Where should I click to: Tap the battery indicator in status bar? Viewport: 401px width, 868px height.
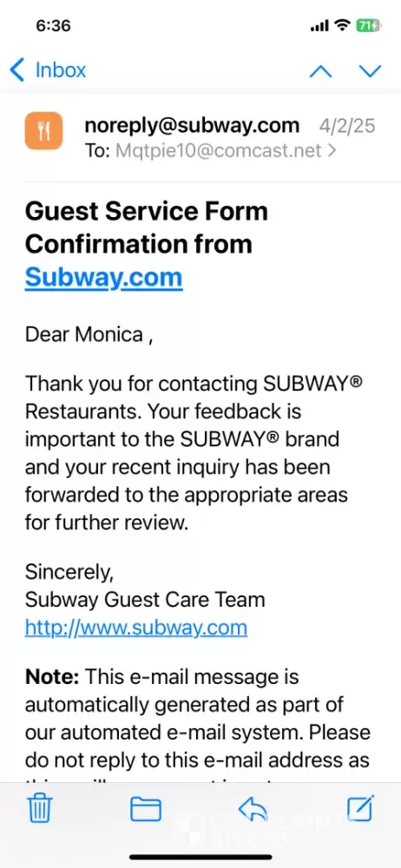tap(368, 25)
